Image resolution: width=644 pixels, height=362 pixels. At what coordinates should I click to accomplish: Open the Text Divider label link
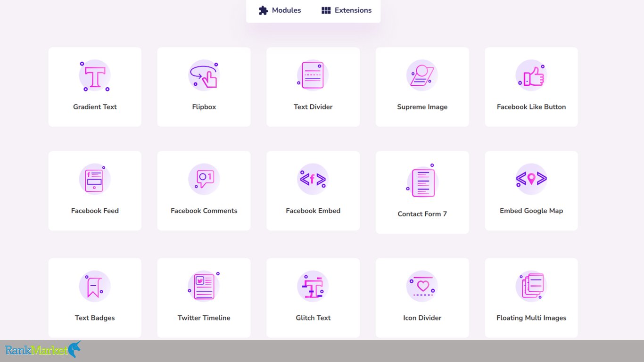(313, 107)
